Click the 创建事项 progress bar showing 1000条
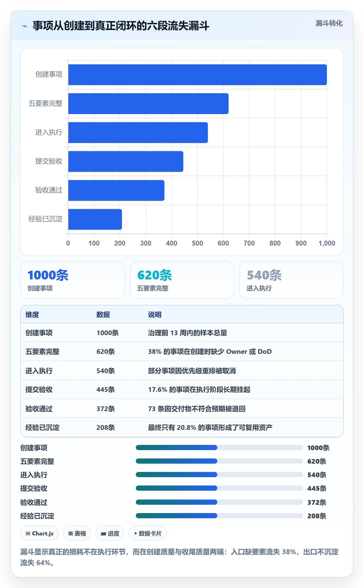This screenshot has height=588, width=364. 219,448
